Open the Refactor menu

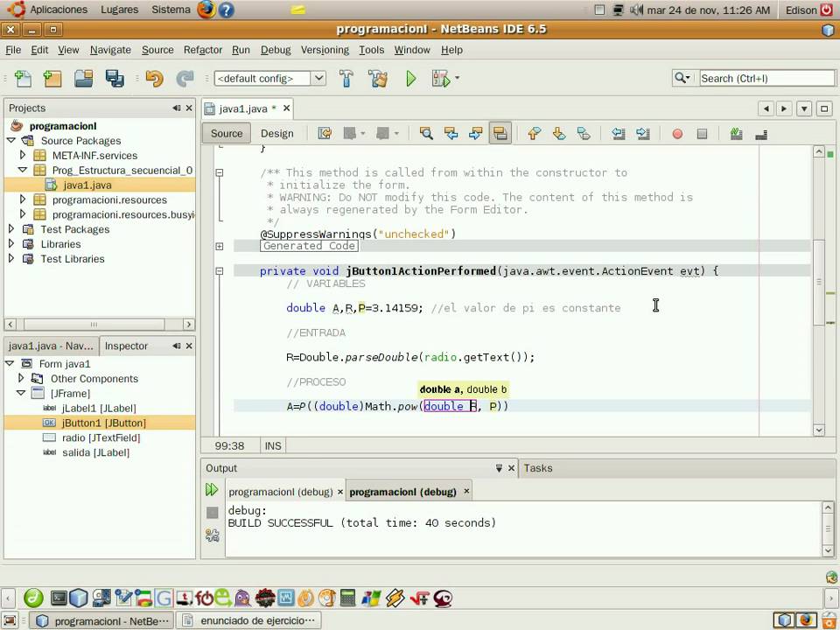(x=202, y=50)
